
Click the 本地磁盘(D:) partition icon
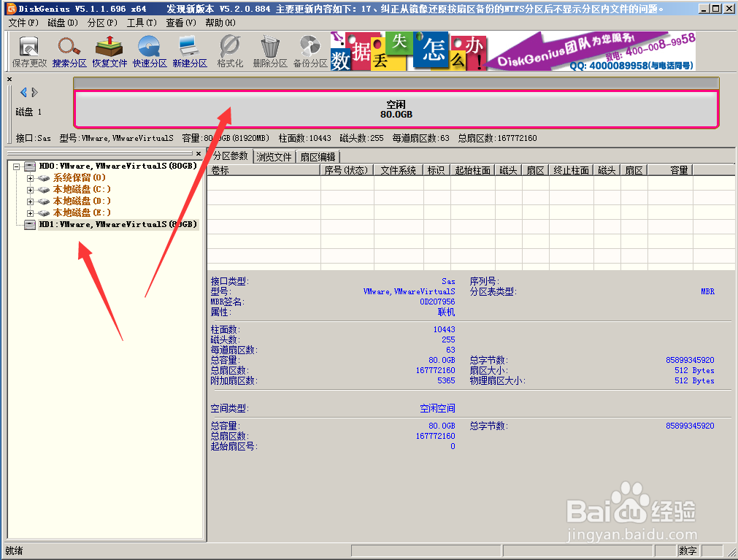click(44, 202)
